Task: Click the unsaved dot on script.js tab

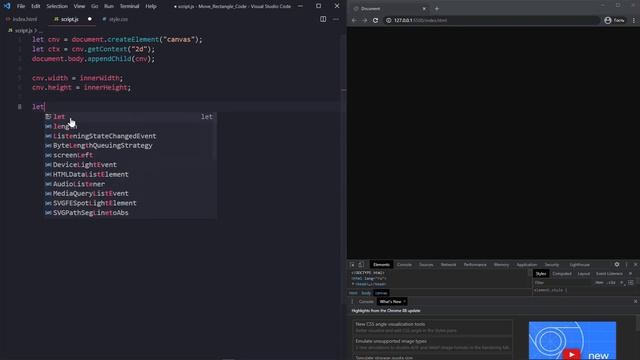Action: tap(89, 19)
